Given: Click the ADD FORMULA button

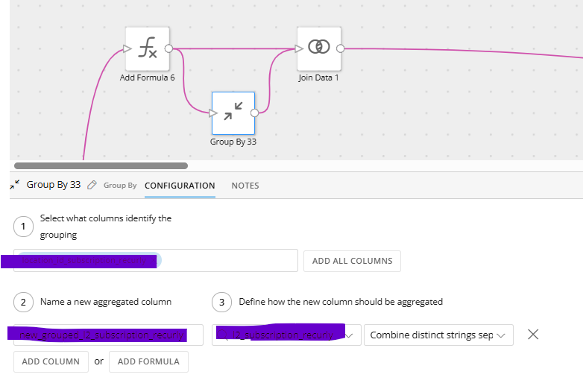Looking at the screenshot, I should tap(148, 361).
